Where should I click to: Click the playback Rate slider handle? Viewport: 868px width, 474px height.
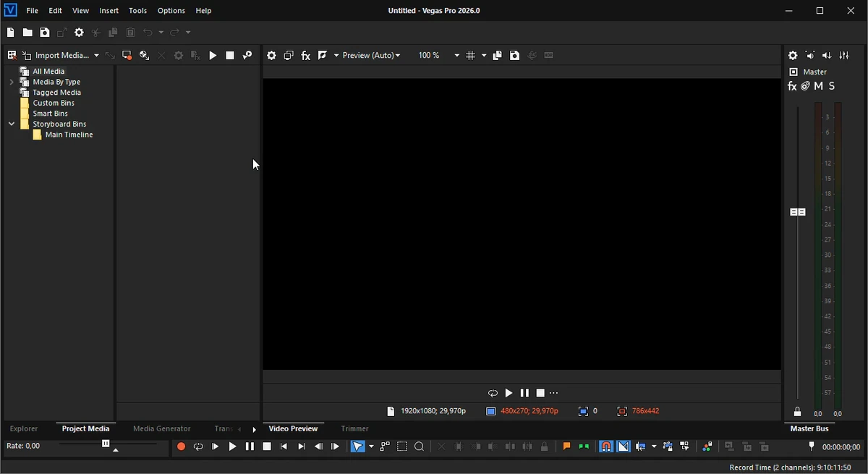click(106, 444)
